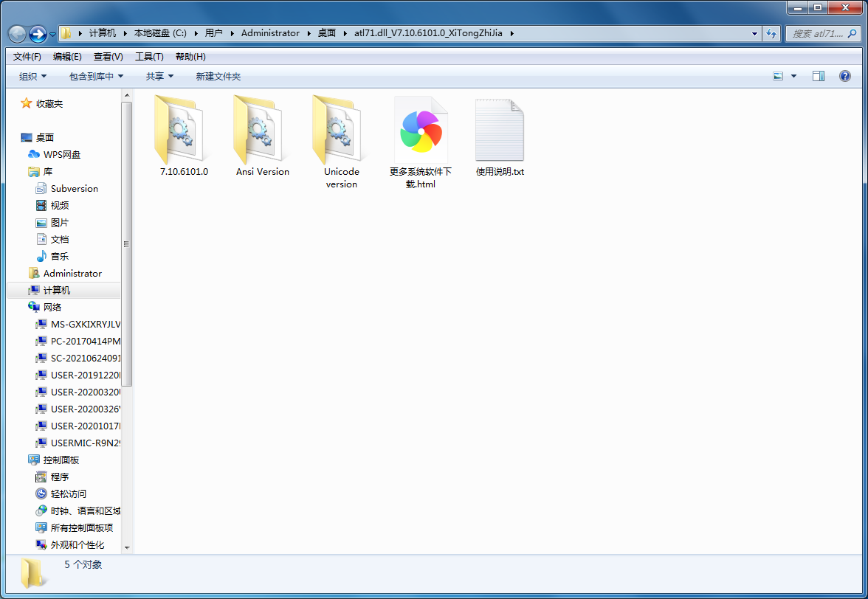Click 桌面 in the address path

pos(326,33)
